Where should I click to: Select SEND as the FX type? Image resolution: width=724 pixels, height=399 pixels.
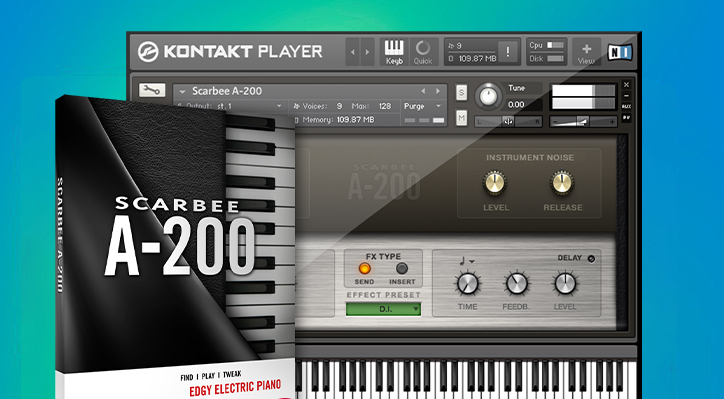pos(364,268)
